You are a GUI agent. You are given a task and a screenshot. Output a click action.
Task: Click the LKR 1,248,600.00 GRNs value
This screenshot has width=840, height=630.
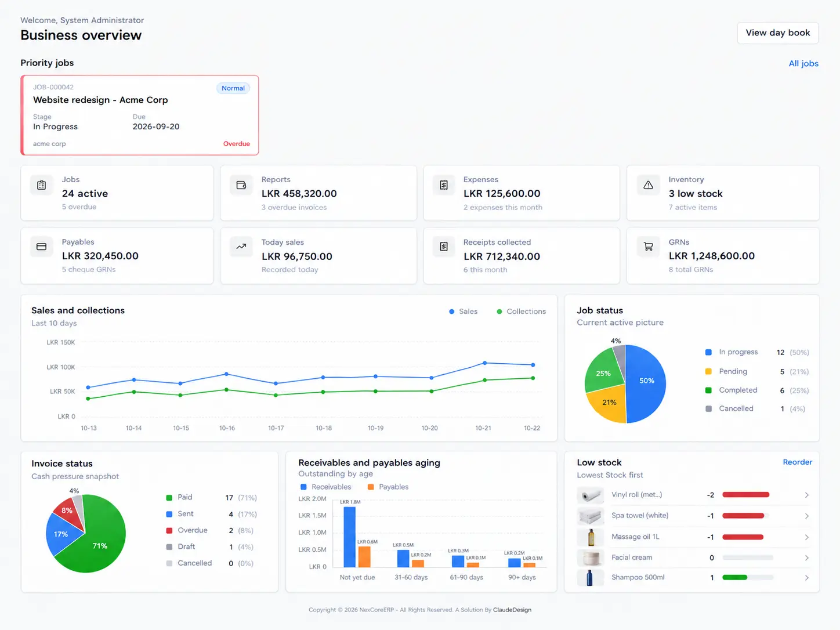711,256
